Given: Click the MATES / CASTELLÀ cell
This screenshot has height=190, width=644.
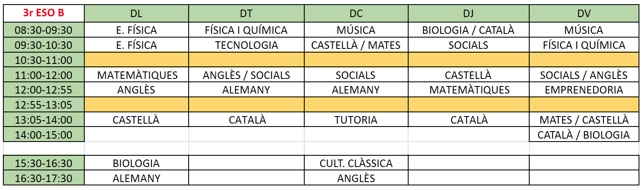Looking at the screenshot, I should tap(583, 120).
